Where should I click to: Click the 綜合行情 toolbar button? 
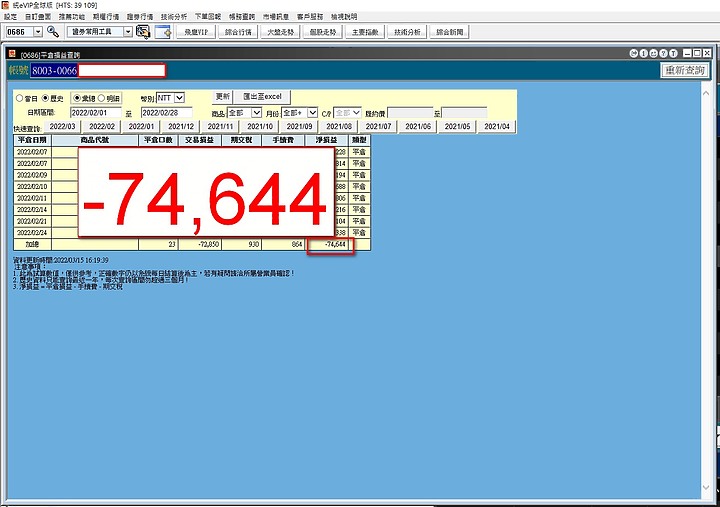tap(238, 32)
